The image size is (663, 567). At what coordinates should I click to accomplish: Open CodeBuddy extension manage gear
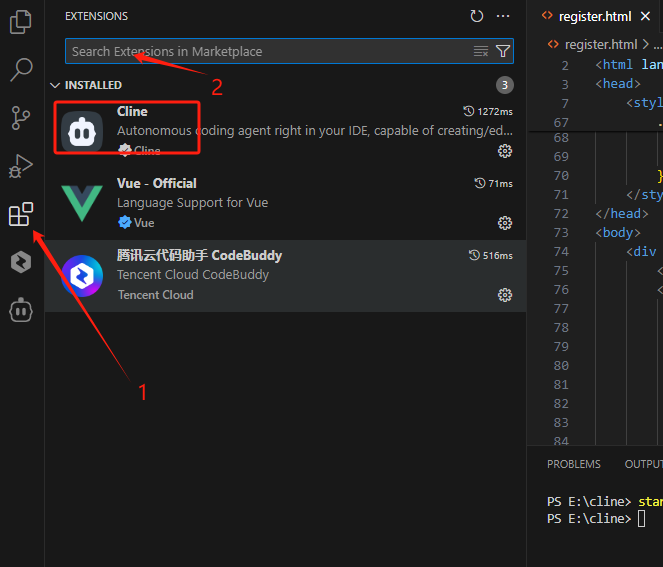504,295
